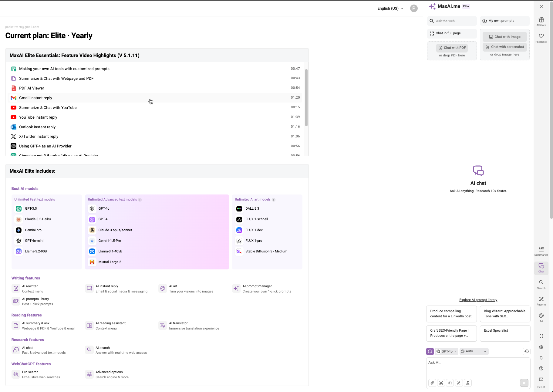
Task: Click the AI instant reply feature icon
Action: click(89, 289)
